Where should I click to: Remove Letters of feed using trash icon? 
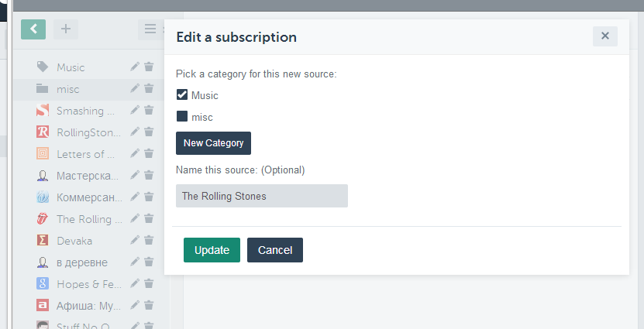click(149, 154)
